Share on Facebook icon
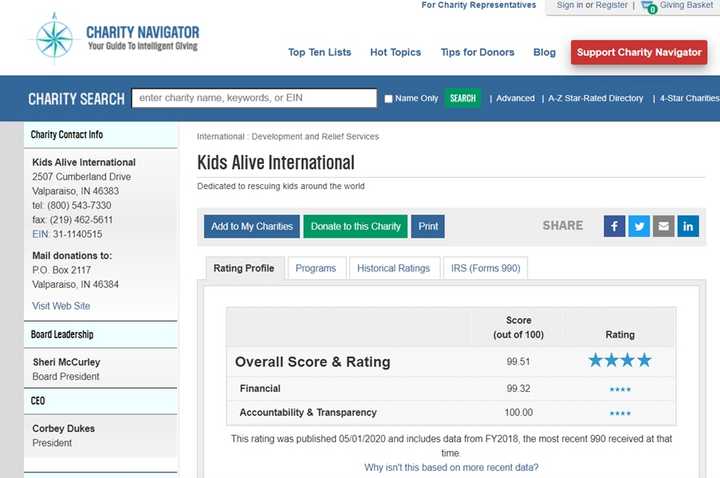This screenshot has height=478, width=720. click(614, 226)
